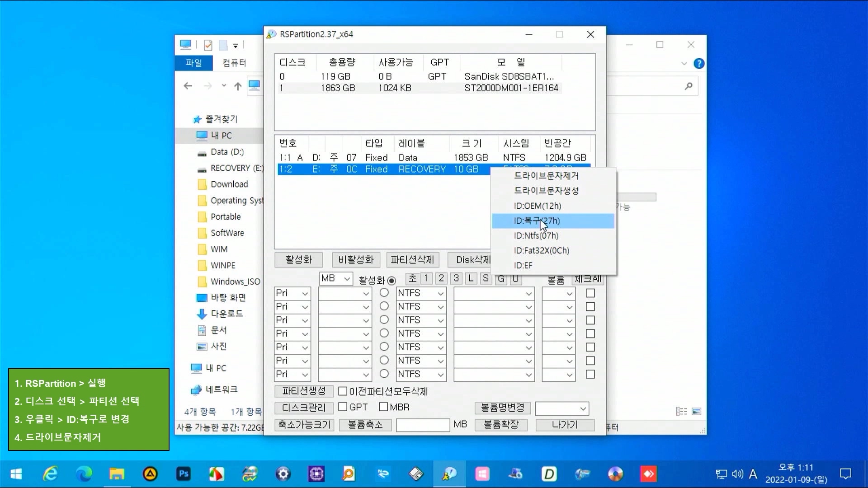Click Explorer back arrow
868x488 pixels.
[188, 86]
